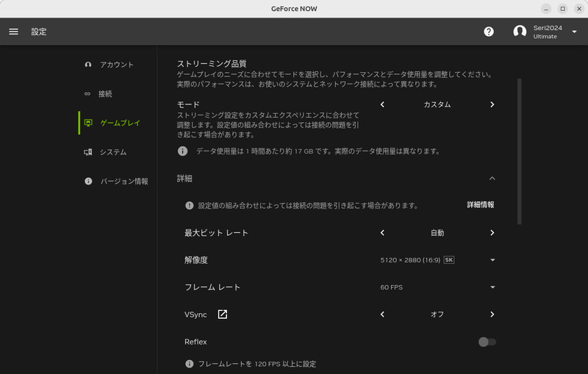Switch VSync to next option
Image resolution: width=588 pixels, height=374 pixels.
tap(492, 314)
